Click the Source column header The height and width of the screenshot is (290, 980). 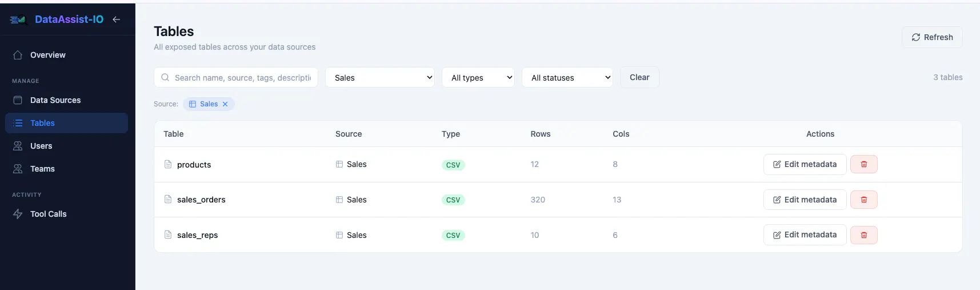[349, 134]
